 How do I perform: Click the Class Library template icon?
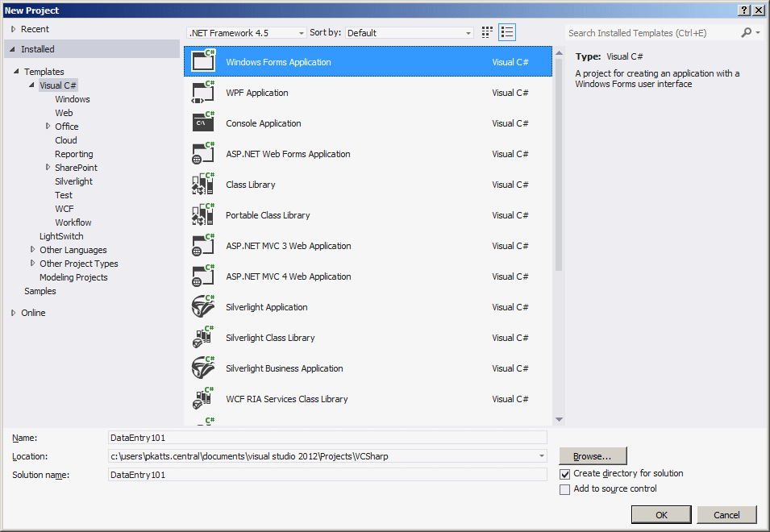point(203,184)
